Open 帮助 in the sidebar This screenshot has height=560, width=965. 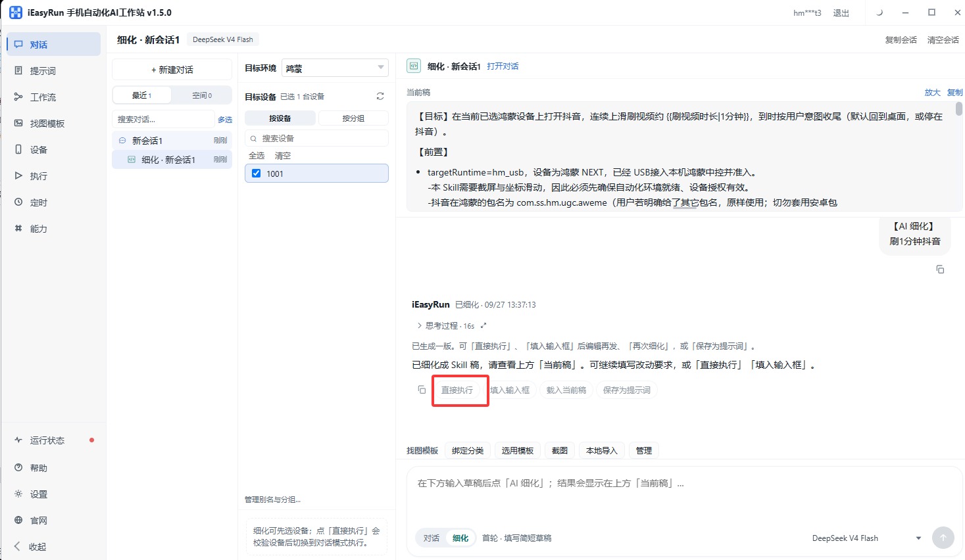(x=54, y=468)
